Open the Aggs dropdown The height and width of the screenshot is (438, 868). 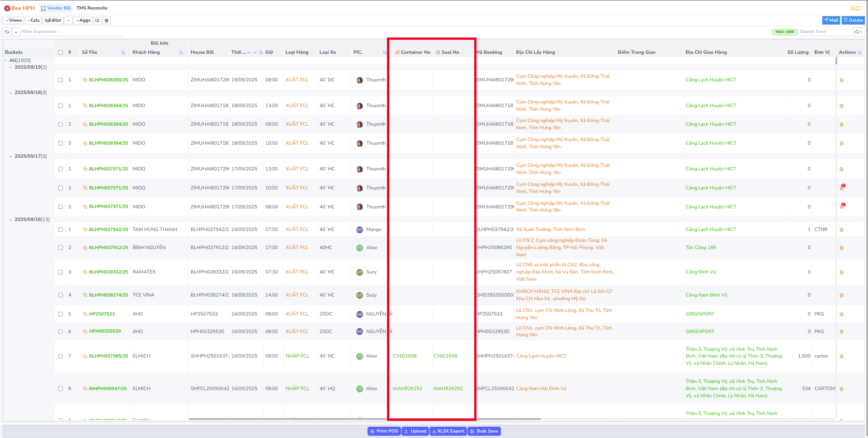tap(83, 20)
